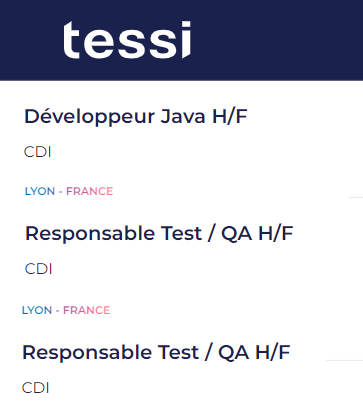The image size is (363, 402).
Task: Click the word Développeur in the first title
Action: click(90, 117)
